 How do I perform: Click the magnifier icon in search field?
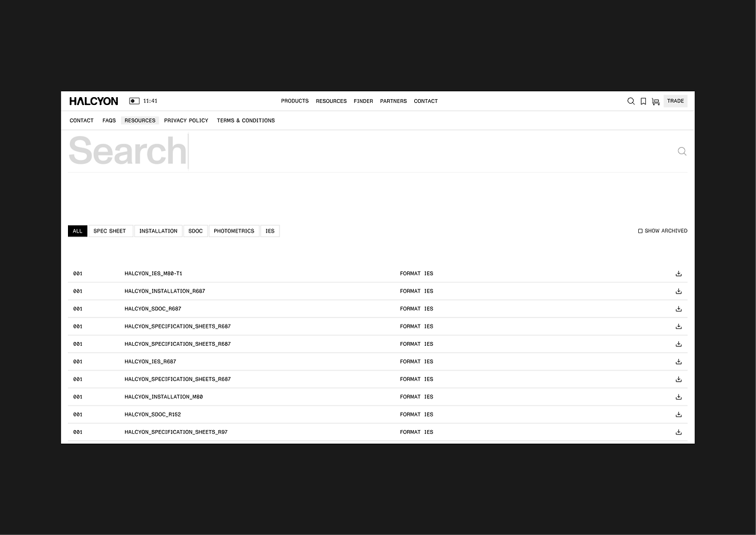pos(682,151)
